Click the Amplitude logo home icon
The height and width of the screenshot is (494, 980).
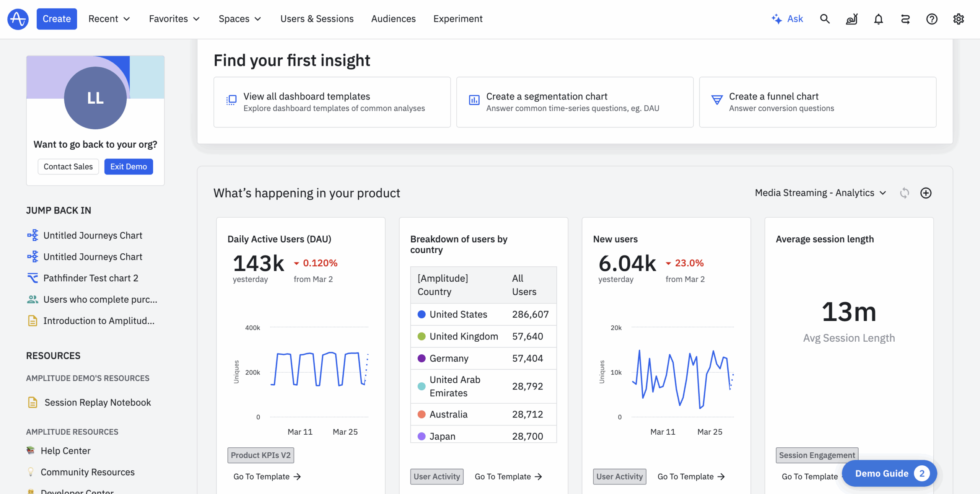pyautogui.click(x=18, y=19)
